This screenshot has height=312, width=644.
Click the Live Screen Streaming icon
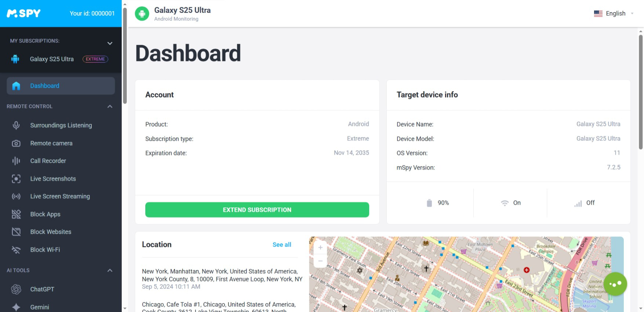point(16,197)
